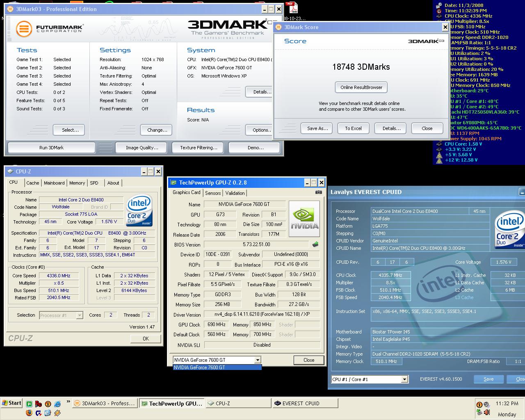525x420 pixels.
Task: Switch to the Mainboard tab in CPU-Z
Action: coord(54,183)
